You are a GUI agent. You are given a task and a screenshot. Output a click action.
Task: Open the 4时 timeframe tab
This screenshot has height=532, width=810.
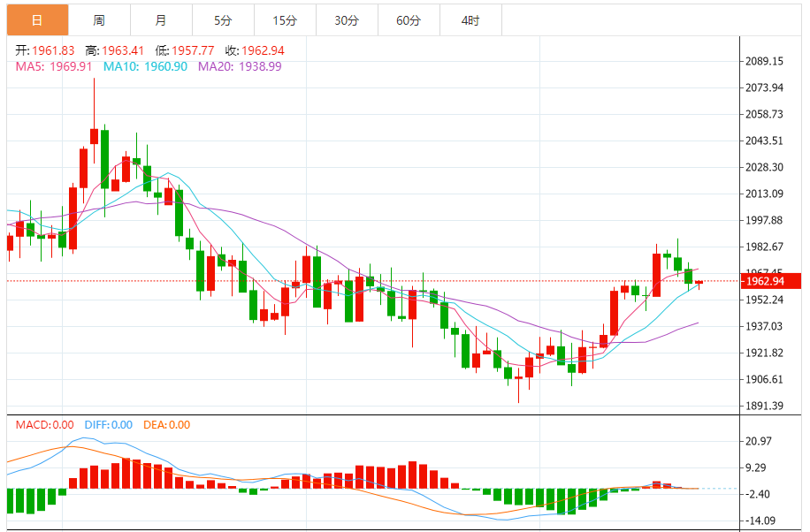471,20
